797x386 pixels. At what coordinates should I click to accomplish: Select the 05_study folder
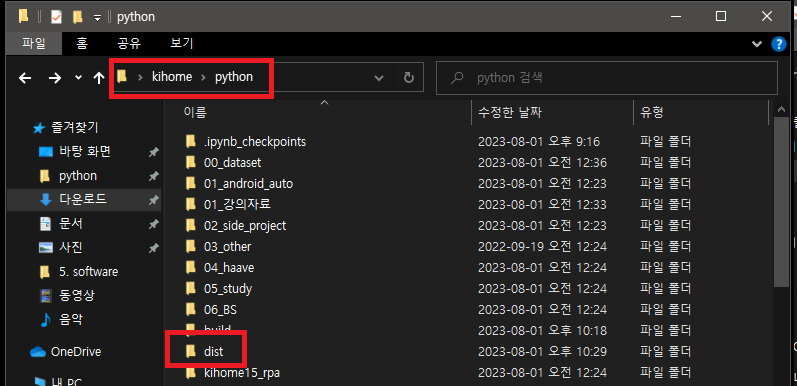[228, 289]
